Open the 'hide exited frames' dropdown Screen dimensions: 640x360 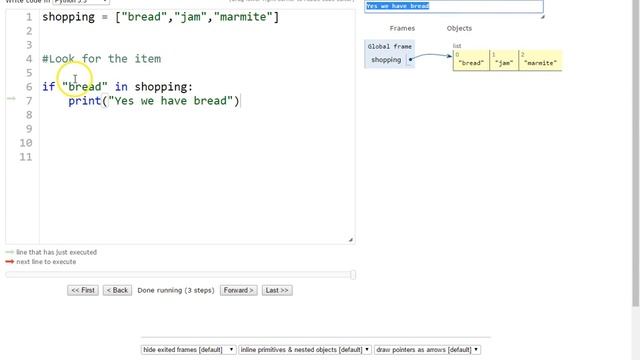pos(188,350)
